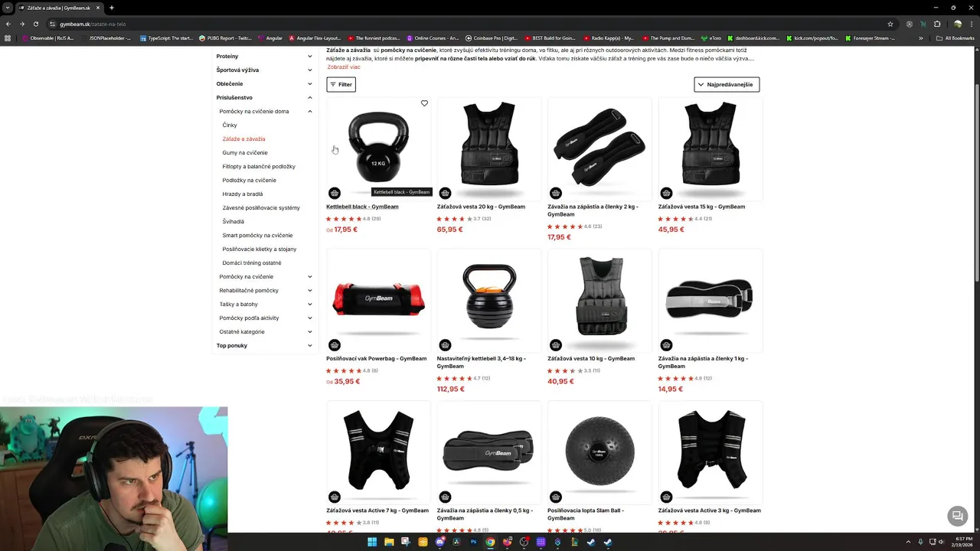Open the Chrome extensions puzzle icon

(x=937, y=24)
